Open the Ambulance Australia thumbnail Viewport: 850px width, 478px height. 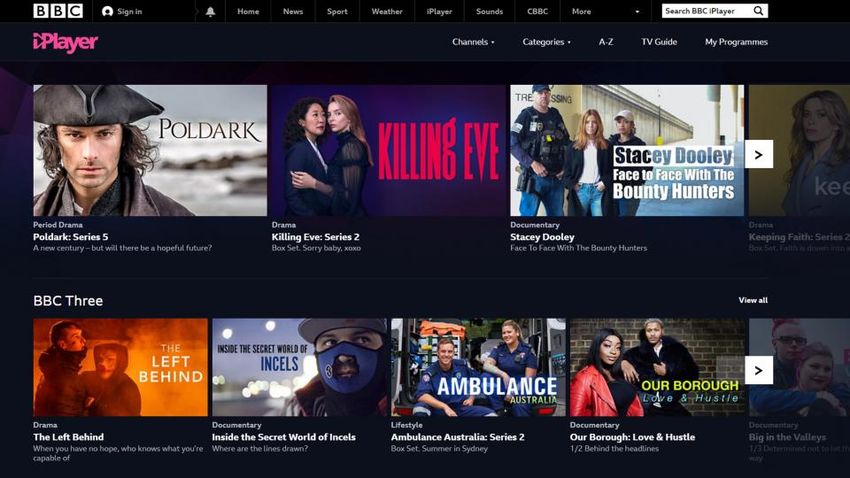tap(478, 367)
